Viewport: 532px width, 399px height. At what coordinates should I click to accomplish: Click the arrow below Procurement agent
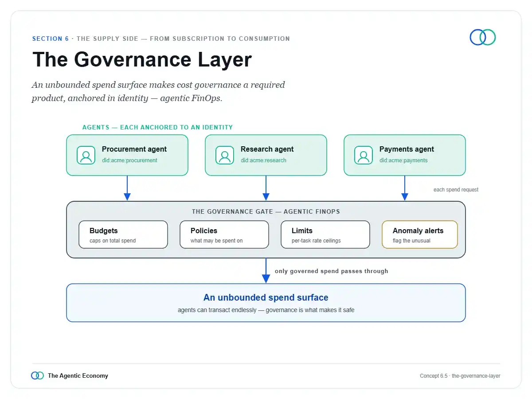tap(127, 188)
